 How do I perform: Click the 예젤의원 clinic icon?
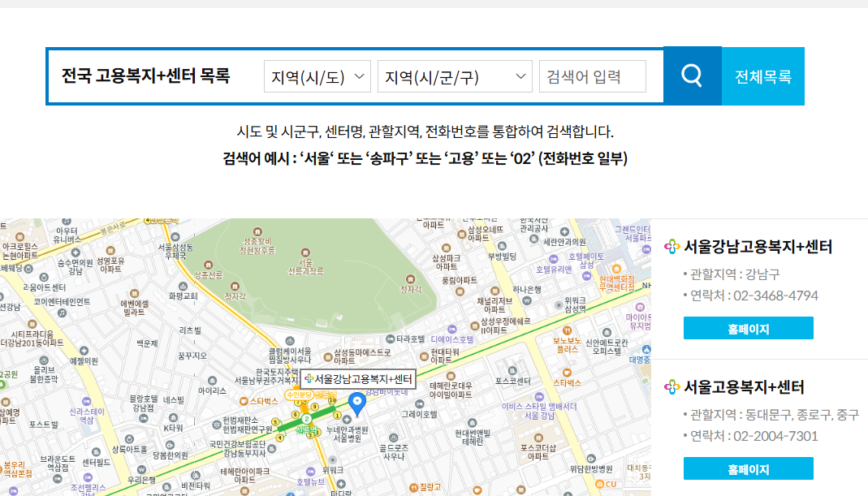click(84, 351)
